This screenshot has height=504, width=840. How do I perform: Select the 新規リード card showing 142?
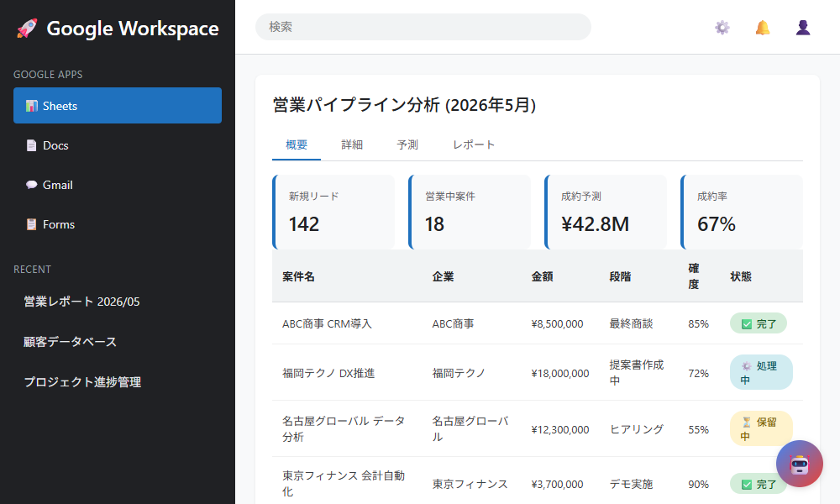point(333,212)
